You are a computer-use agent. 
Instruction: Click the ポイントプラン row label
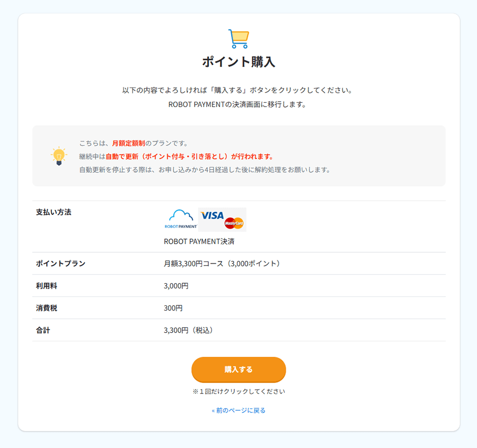click(60, 263)
